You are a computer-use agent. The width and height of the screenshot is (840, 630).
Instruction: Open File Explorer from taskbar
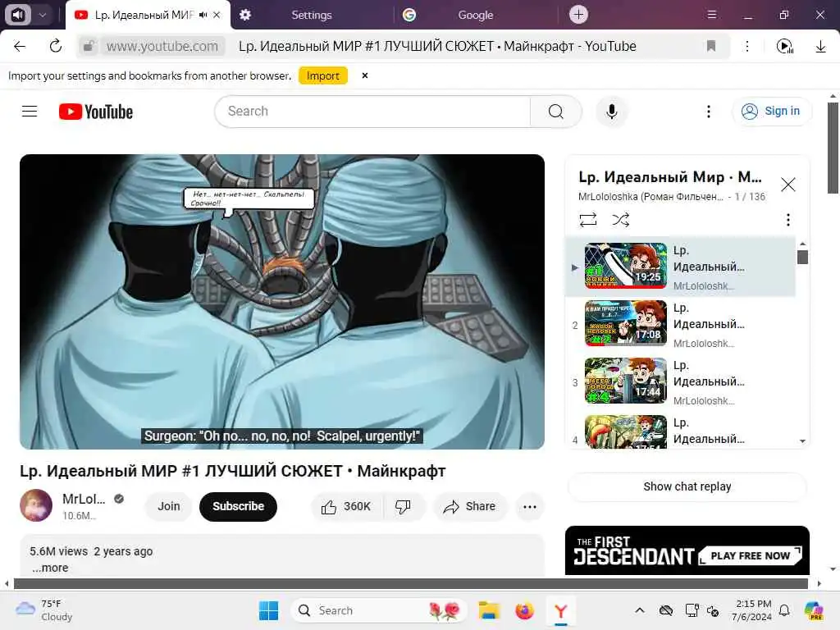(489, 610)
